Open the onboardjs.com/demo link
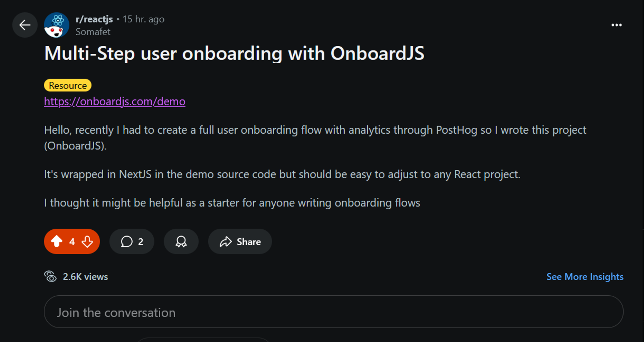The width and height of the screenshot is (644, 342). pyautogui.click(x=115, y=101)
